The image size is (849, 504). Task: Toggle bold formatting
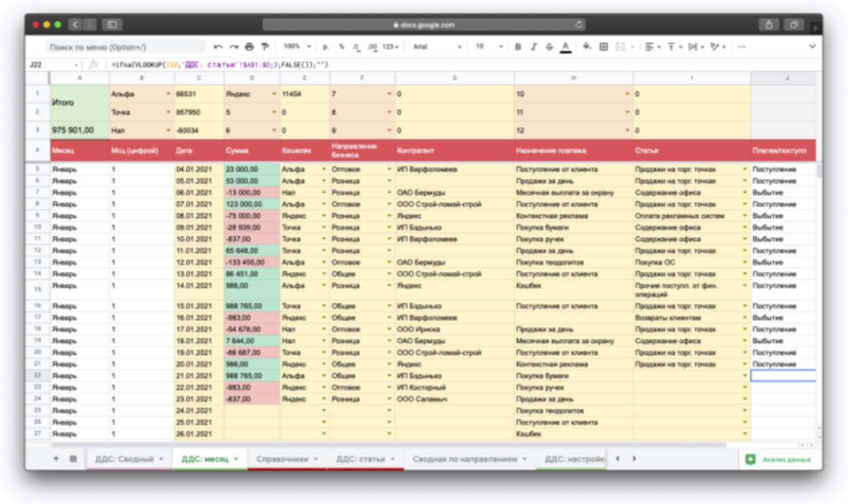[x=518, y=46]
